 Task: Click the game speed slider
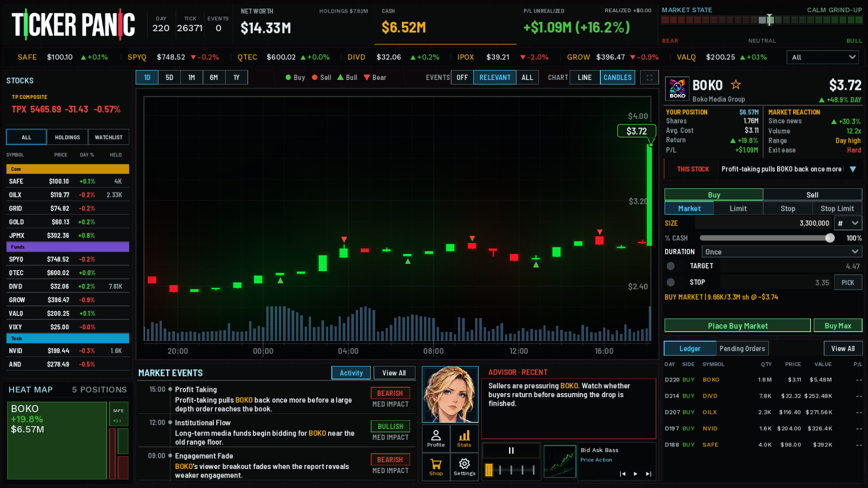[x=511, y=470]
